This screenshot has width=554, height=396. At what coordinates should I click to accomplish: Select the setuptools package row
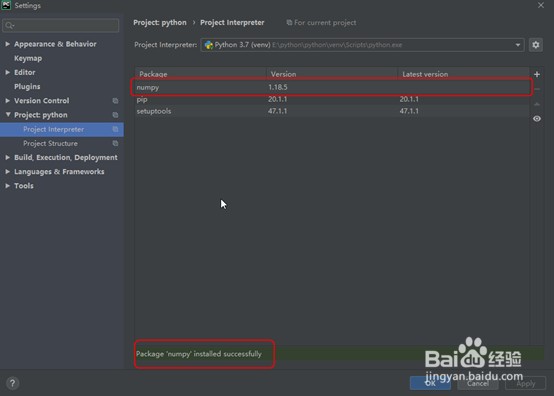332,111
